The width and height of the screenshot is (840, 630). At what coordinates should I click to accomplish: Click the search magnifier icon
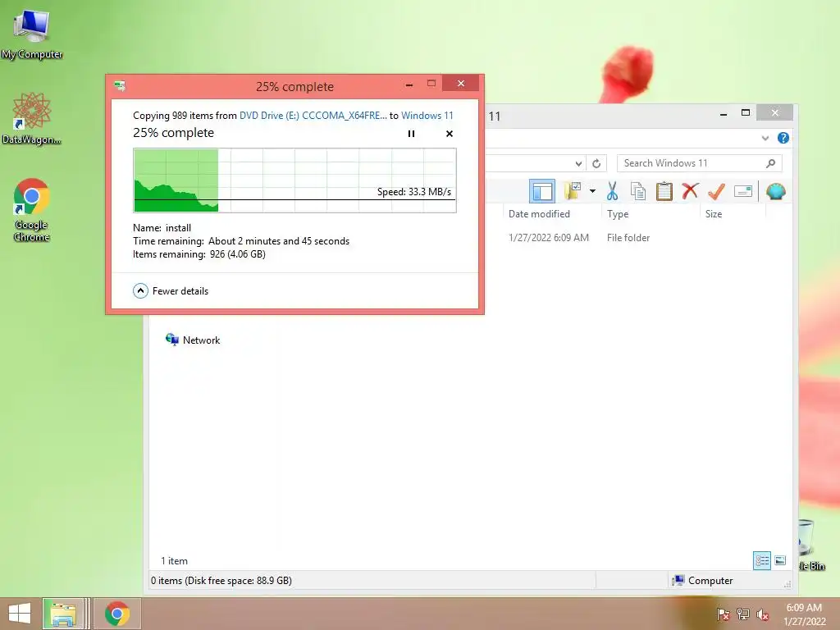click(x=770, y=163)
